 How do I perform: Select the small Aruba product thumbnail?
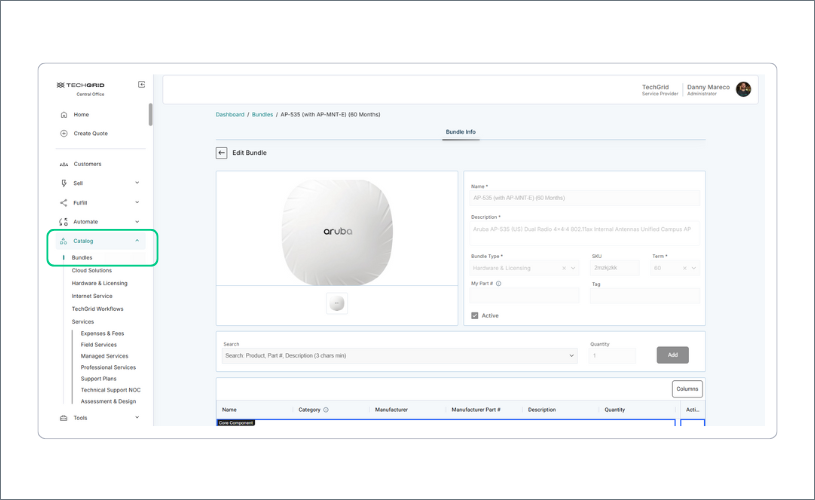(337, 304)
